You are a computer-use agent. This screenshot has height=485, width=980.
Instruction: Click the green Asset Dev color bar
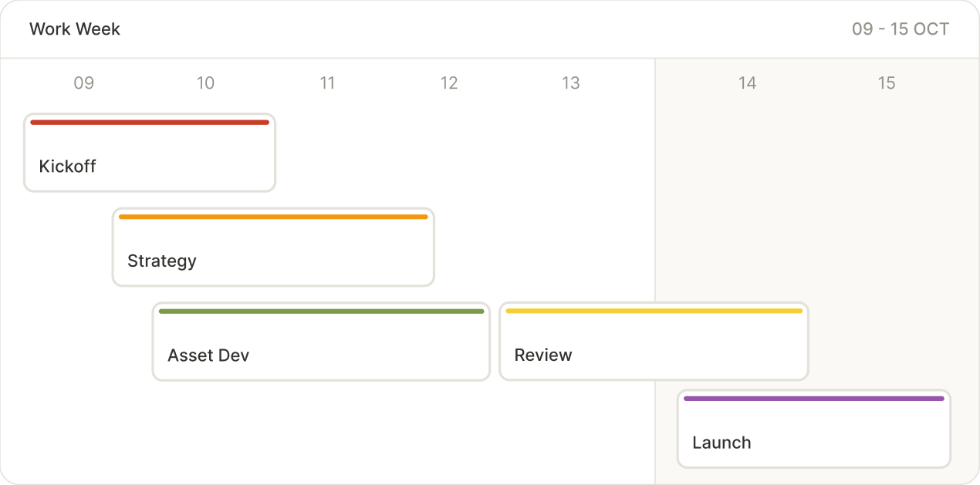pos(321,312)
